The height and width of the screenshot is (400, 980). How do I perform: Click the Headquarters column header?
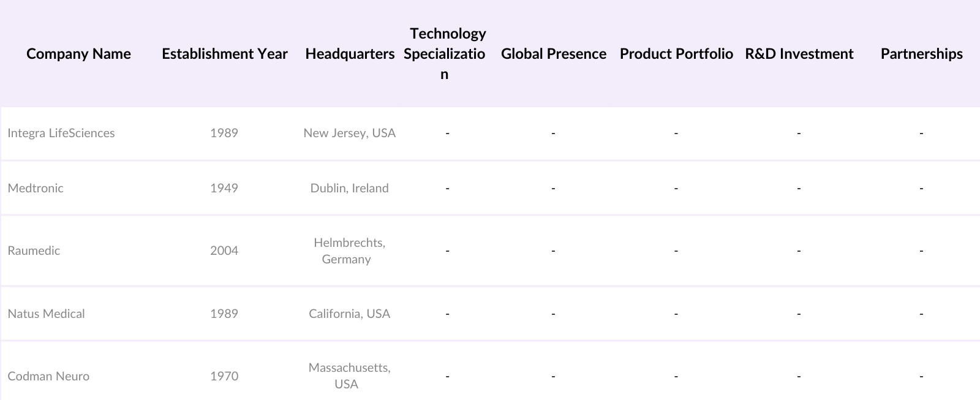tap(350, 54)
